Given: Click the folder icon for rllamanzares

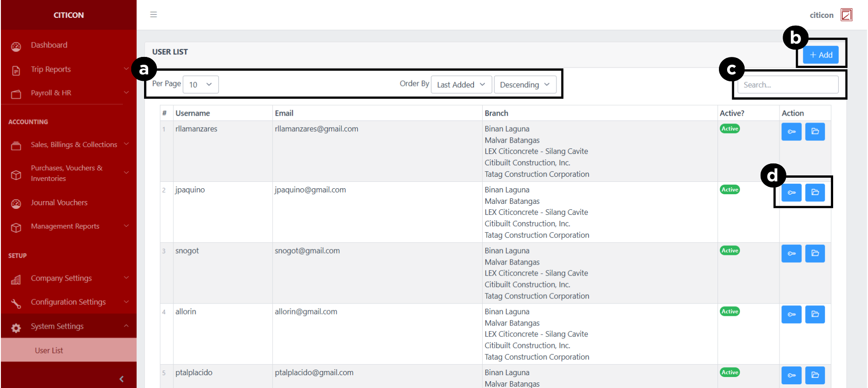Looking at the screenshot, I should click(815, 132).
